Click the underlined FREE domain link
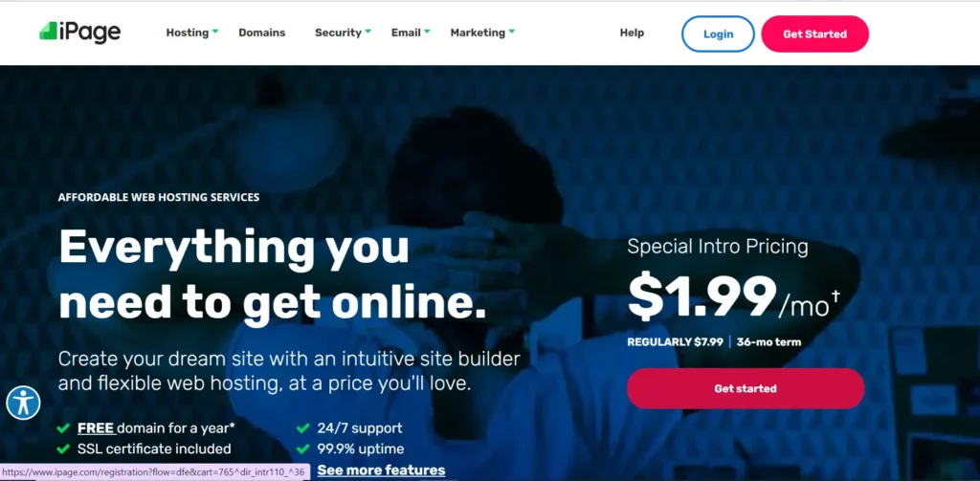This screenshot has height=481, width=980. pyautogui.click(x=96, y=428)
